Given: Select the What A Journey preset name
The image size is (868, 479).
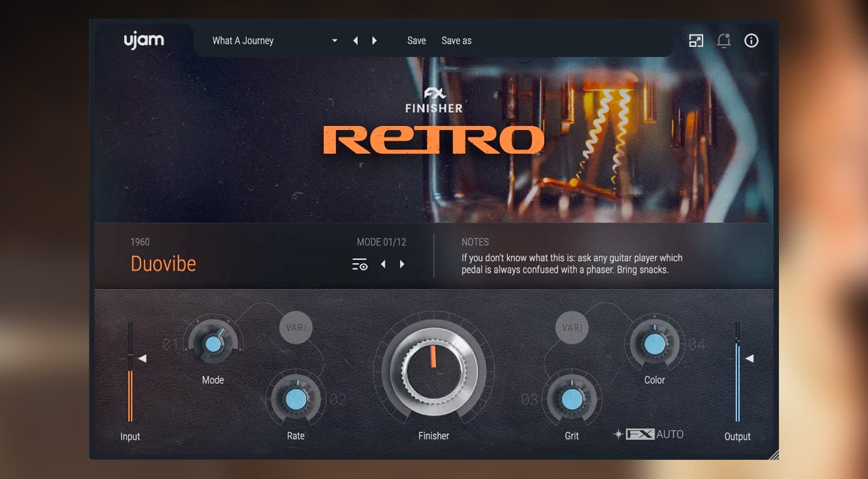Looking at the screenshot, I should click(243, 41).
